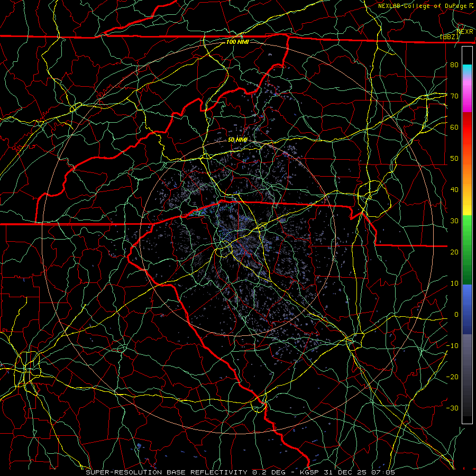Screen dimensions: 476x476
Task: Click the NEXR label above the scale
Action: click(465, 31)
